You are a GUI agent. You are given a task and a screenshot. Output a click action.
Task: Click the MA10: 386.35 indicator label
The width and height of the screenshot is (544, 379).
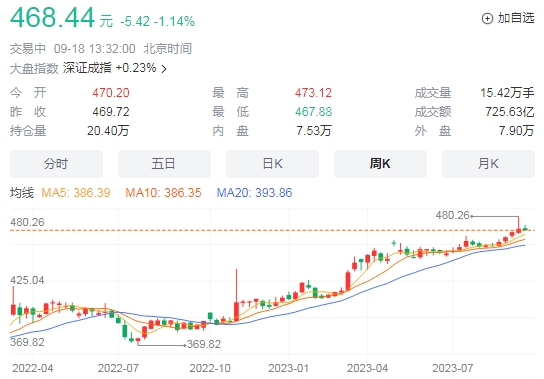163,193
